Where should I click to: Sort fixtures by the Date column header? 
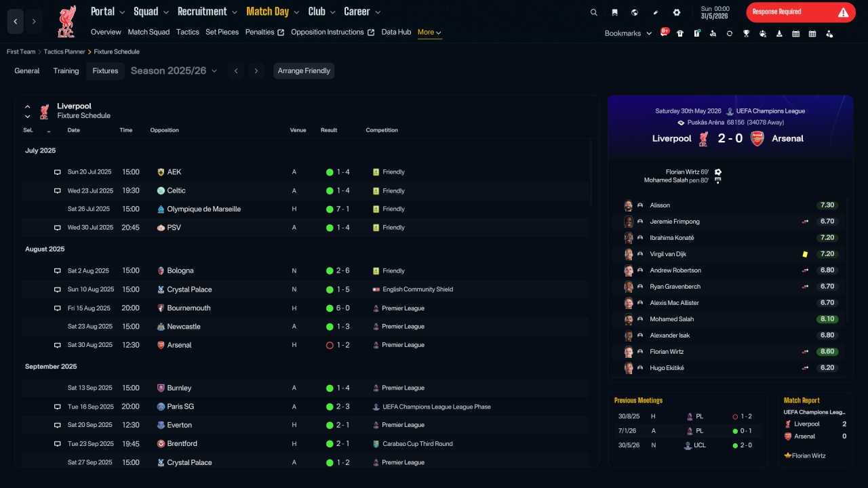coord(73,130)
